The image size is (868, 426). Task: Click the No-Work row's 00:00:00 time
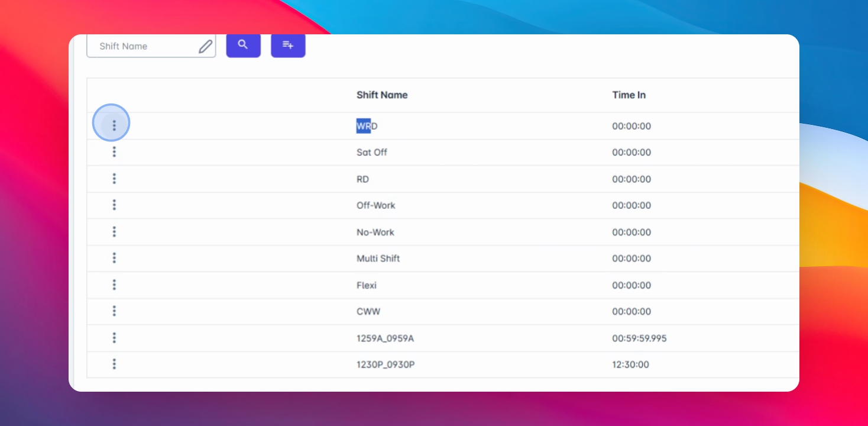click(631, 232)
